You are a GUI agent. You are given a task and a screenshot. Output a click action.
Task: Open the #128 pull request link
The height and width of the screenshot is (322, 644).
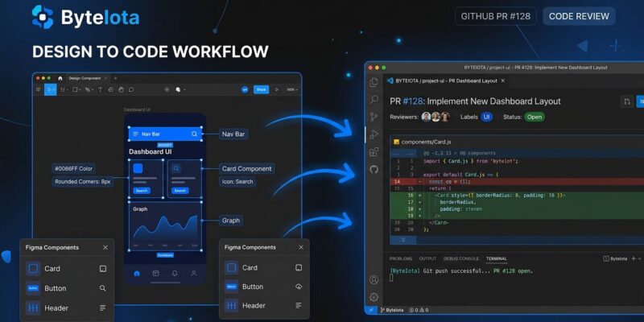(x=412, y=101)
